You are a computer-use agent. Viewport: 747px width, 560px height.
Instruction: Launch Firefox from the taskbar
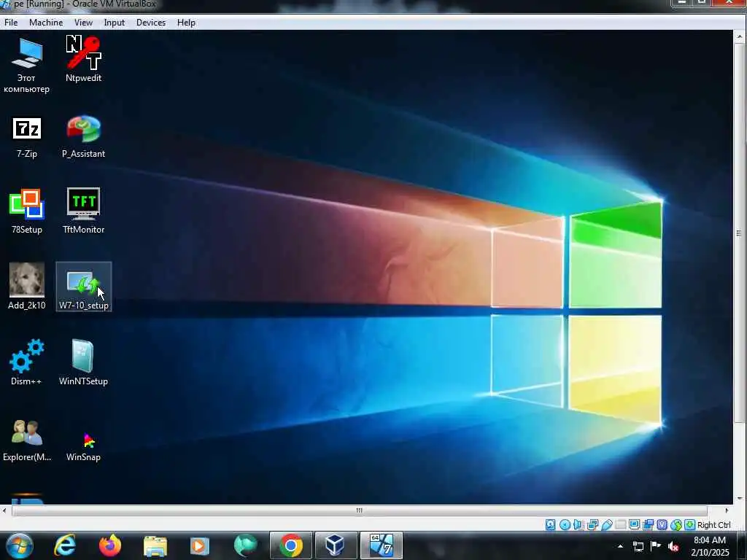click(110, 545)
